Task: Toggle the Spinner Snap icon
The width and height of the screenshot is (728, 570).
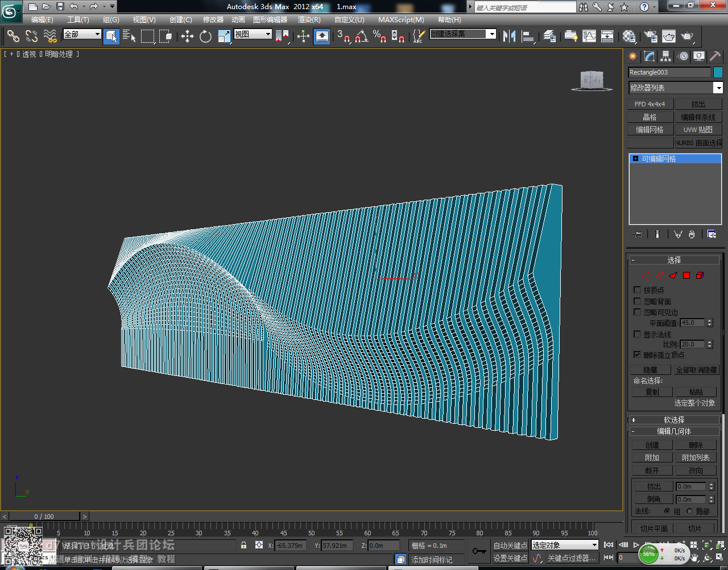Action: click(x=398, y=36)
